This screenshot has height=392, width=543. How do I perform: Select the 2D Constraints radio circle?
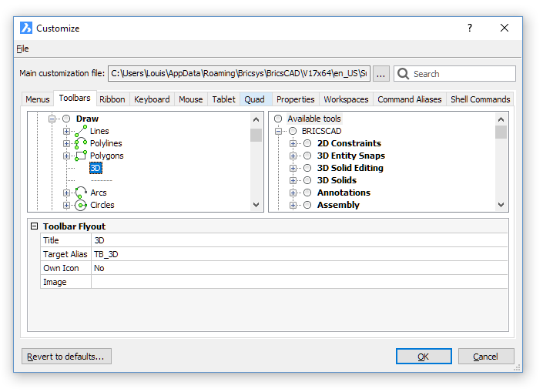click(x=307, y=143)
